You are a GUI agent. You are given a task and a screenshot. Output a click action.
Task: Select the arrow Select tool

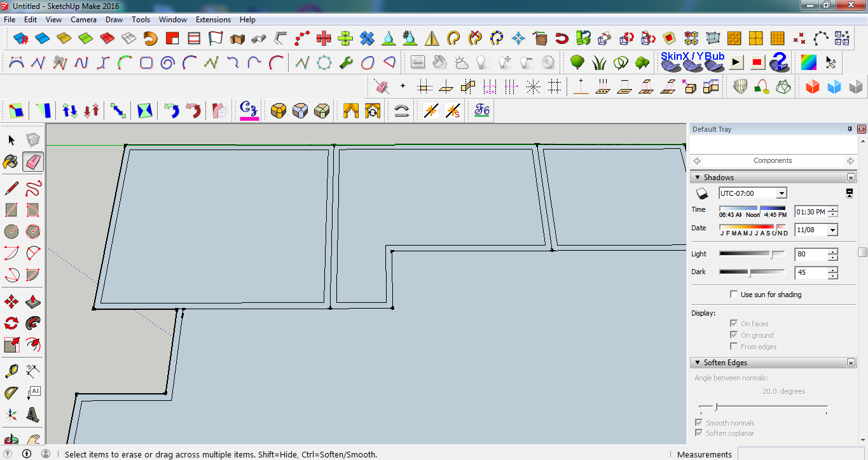tap(10, 139)
